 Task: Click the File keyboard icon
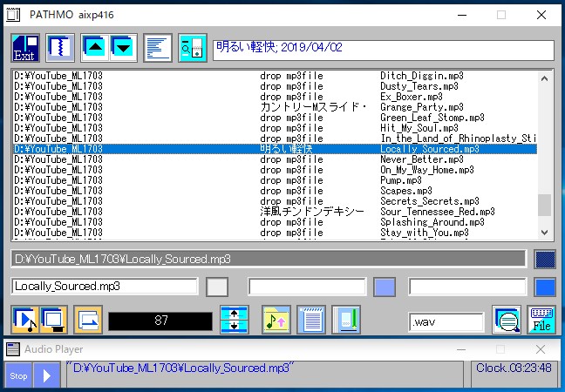tap(541, 320)
